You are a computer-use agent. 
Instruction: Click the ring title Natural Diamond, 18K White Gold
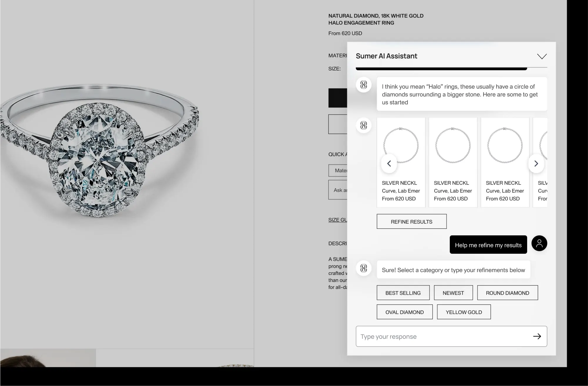click(376, 19)
